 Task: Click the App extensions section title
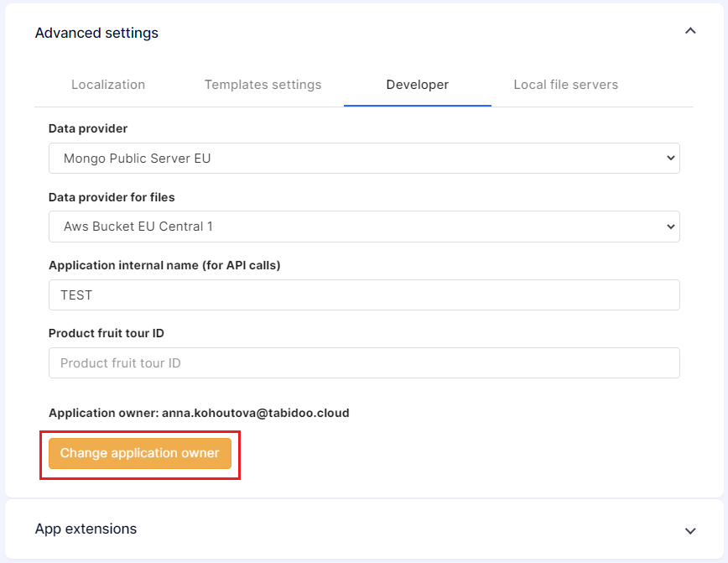click(86, 529)
